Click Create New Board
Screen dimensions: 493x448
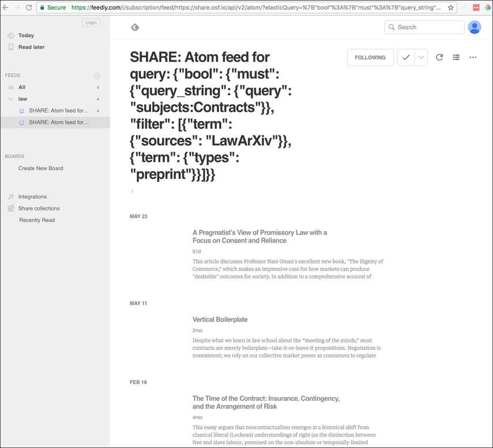coord(40,168)
